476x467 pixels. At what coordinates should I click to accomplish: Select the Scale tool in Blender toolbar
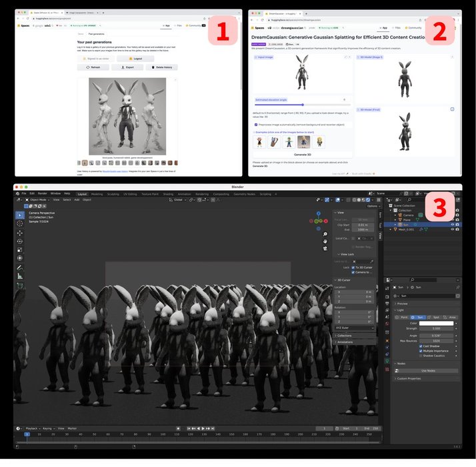pos(20,250)
